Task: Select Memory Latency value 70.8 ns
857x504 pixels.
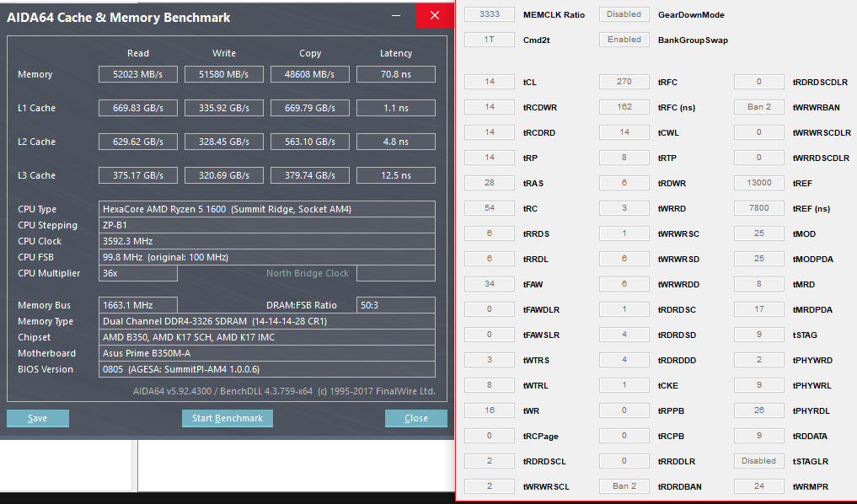Action: click(396, 74)
